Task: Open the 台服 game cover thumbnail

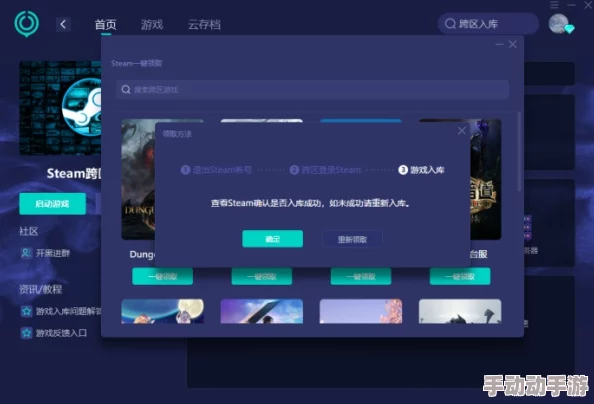Action: tap(486, 179)
